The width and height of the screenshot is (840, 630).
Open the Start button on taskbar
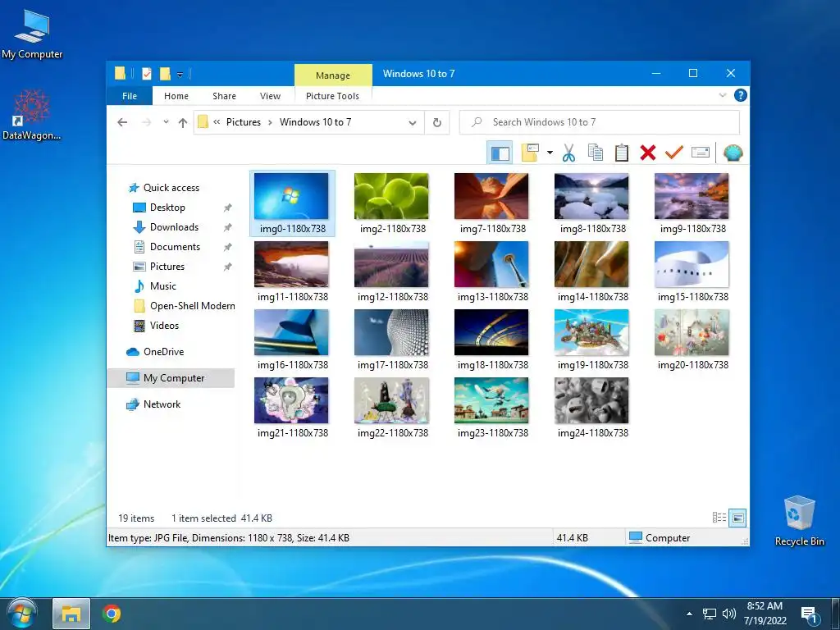pos(21,614)
